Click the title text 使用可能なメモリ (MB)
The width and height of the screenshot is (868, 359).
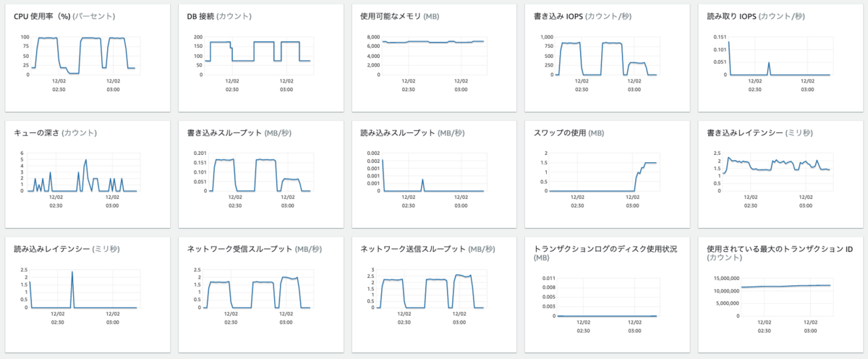click(x=399, y=15)
